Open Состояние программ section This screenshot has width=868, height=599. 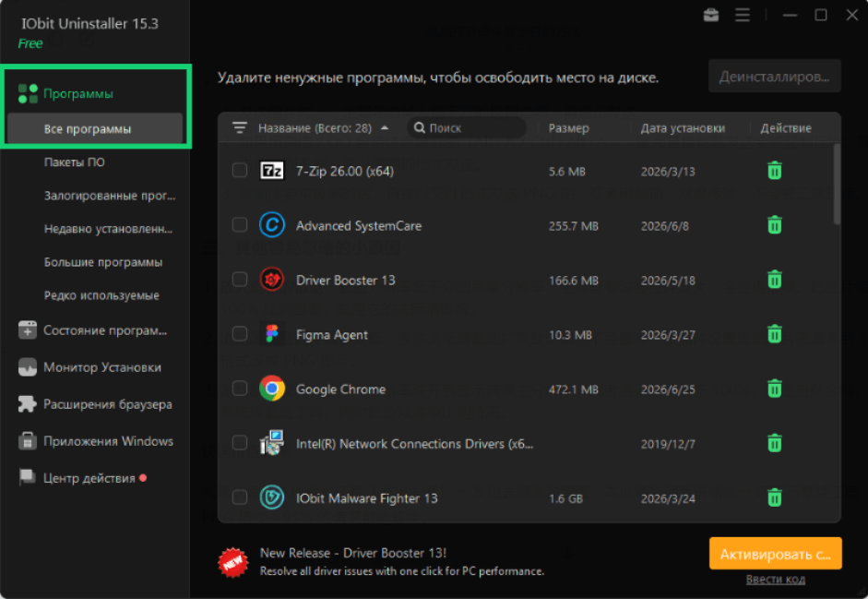pos(105,330)
